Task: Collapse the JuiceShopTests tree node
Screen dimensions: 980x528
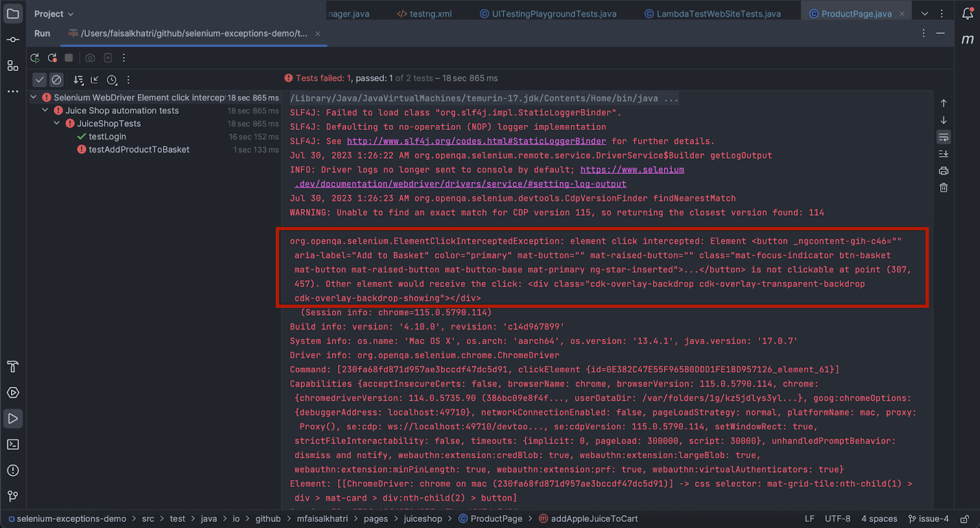Action: (57, 123)
